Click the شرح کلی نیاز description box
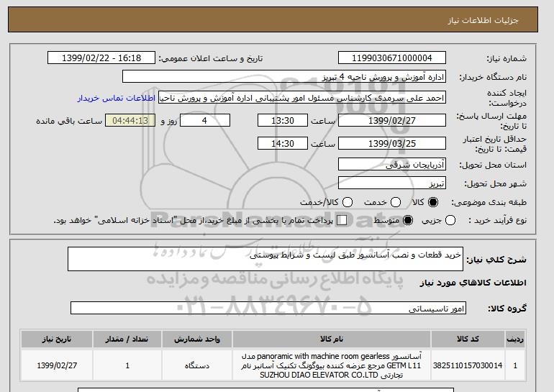 (265, 259)
